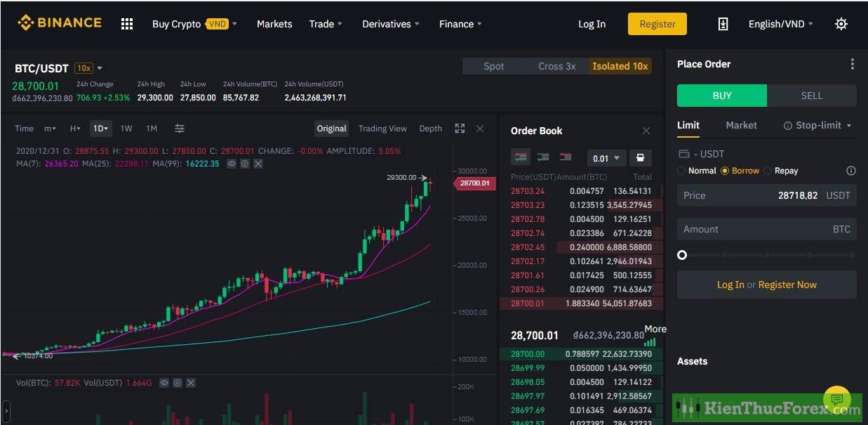Click More link in order book

[x=655, y=329]
